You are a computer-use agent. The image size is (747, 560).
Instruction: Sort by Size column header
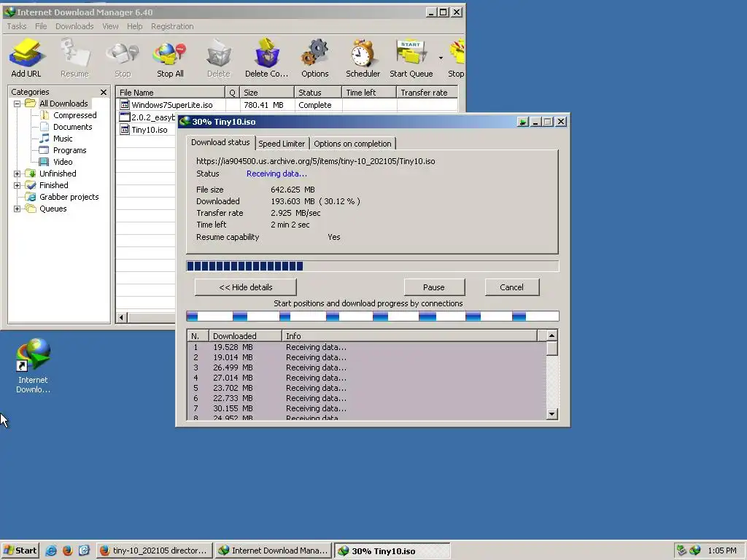[267, 93]
